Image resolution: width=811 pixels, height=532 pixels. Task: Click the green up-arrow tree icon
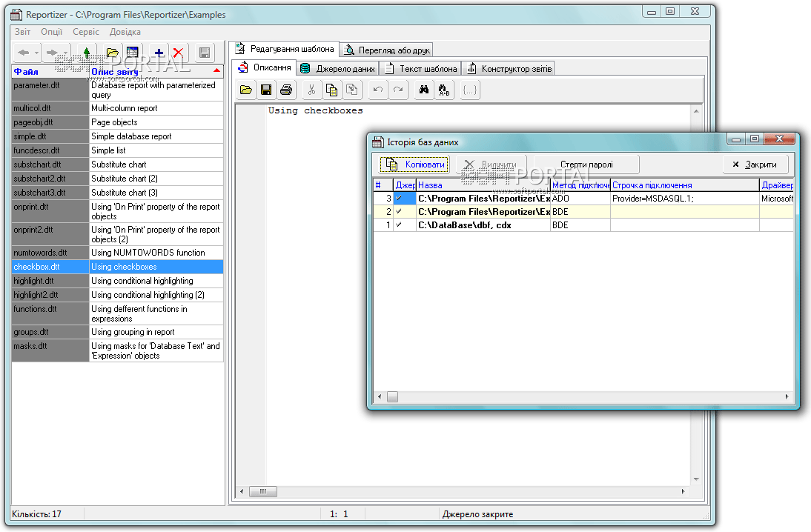pyautogui.click(x=87, y=52)
